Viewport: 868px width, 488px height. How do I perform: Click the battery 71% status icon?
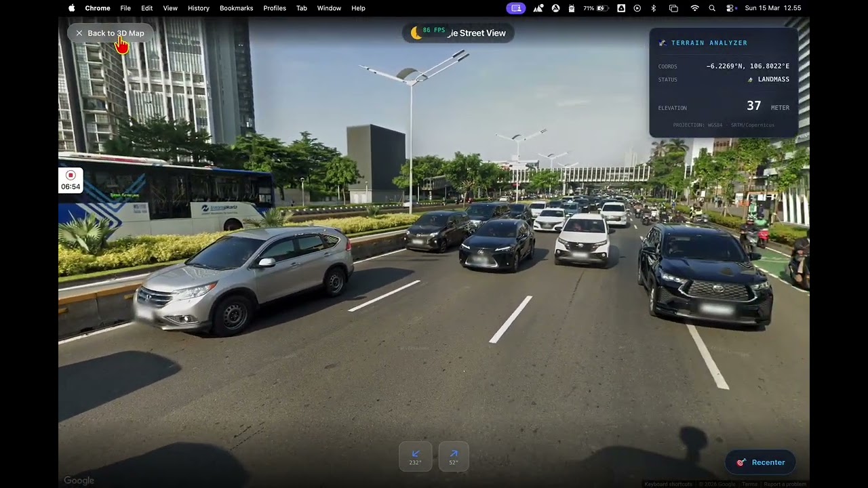595,8
